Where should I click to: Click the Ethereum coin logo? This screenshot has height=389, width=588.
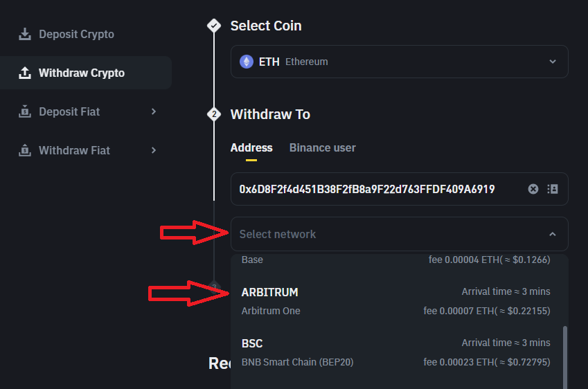[247, 62]
